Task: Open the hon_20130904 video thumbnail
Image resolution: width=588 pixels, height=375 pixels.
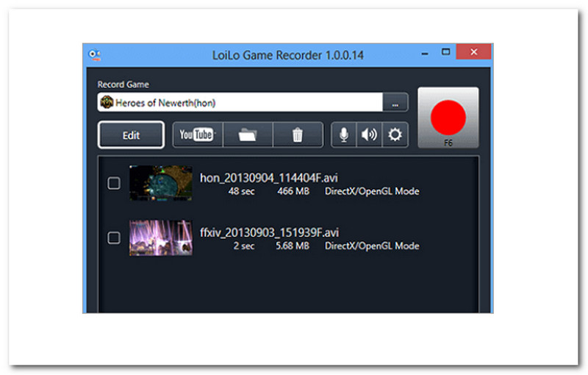Action: tap(161, 183)
